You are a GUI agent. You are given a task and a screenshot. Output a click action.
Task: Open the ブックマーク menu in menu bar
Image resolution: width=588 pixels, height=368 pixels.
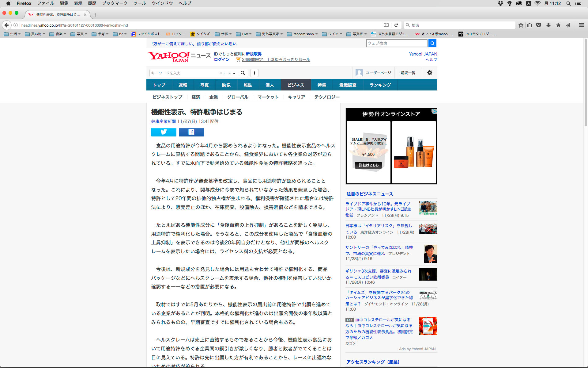click(115, 3)
